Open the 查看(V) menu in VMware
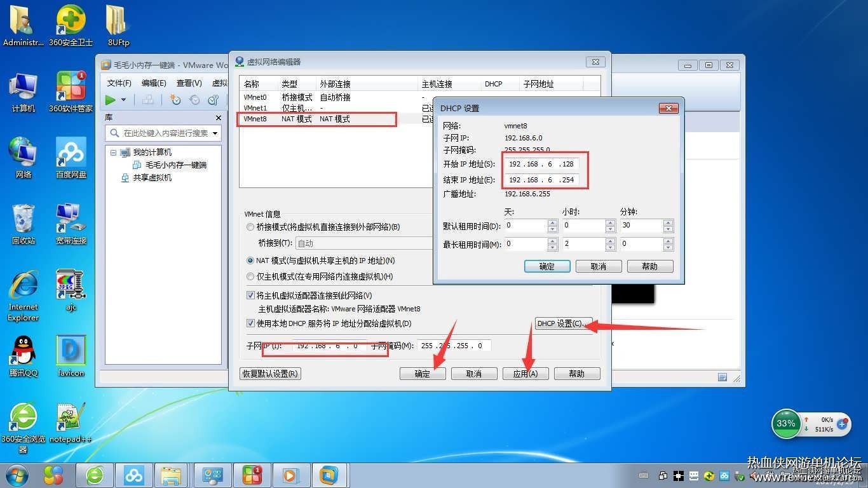868x488 pixels. coord(189,83)
